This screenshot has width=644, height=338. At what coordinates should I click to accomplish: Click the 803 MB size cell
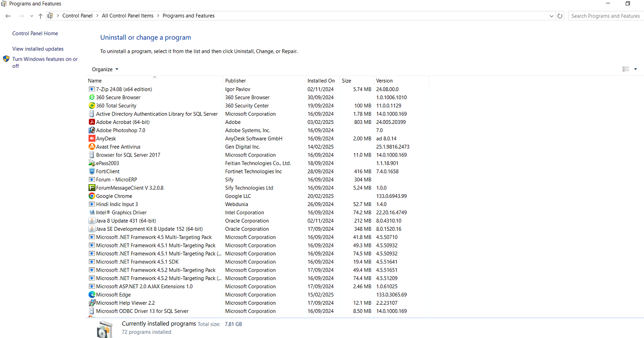[x=363, y=122]
